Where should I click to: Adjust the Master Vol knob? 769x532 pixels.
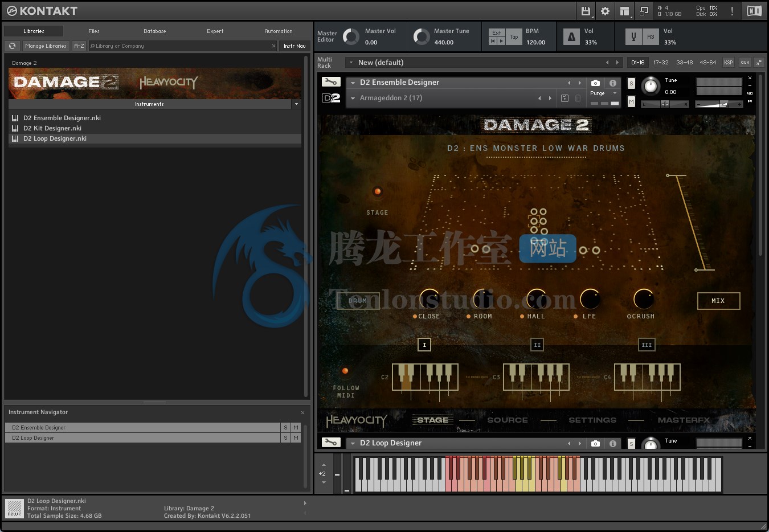click(351, 37)
